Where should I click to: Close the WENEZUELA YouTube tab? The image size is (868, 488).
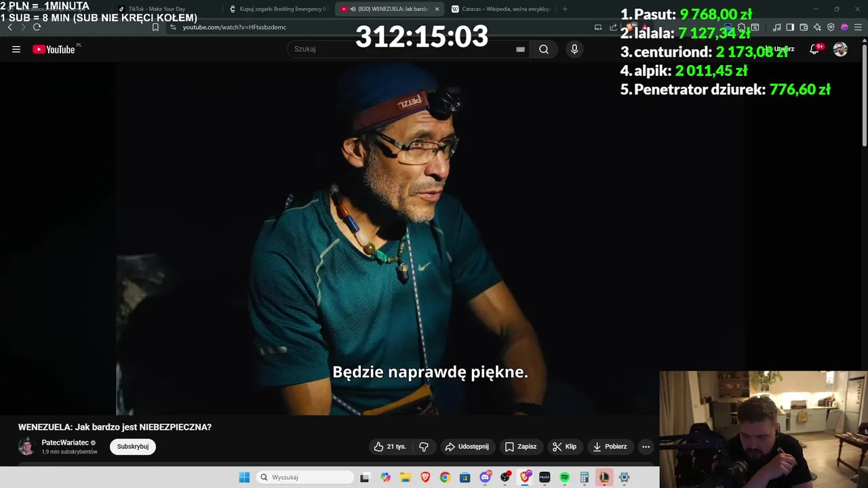437,9
